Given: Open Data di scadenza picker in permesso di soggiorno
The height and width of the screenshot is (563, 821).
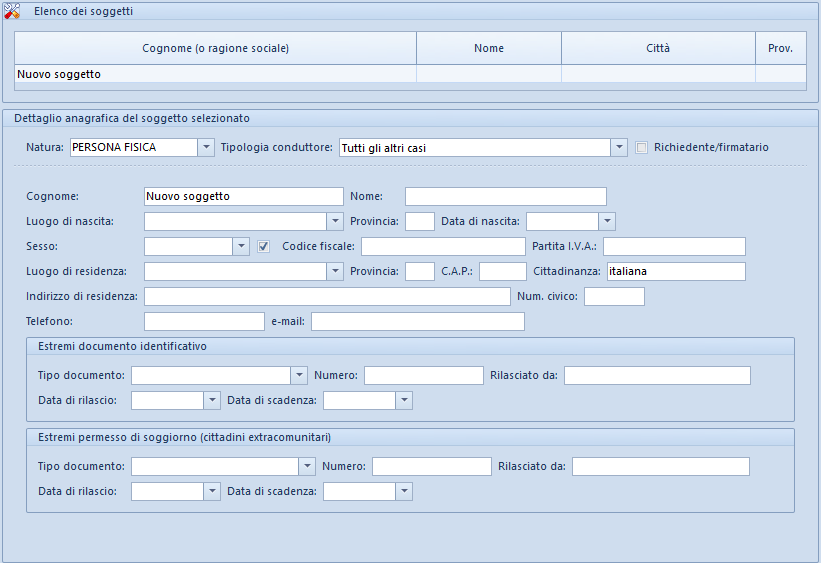Looking at the screenshot, I should (x=404, y=492).
